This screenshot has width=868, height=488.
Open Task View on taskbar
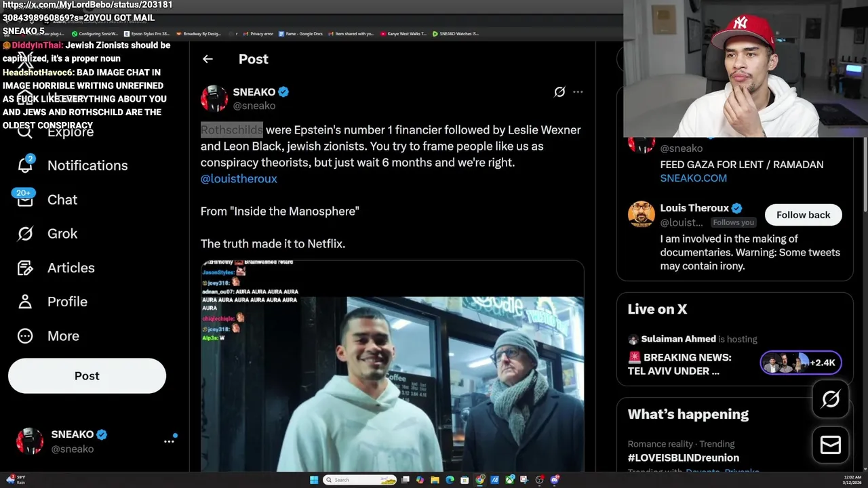tap(406, 480)
